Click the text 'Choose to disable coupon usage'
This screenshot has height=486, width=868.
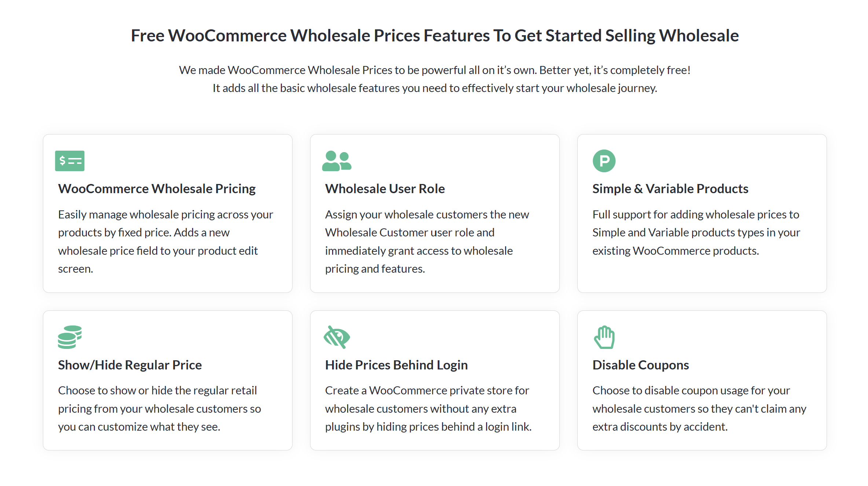[699, 409]
